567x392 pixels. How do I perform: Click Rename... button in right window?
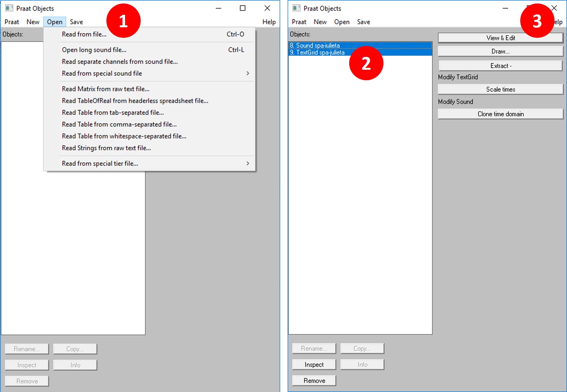314,349
